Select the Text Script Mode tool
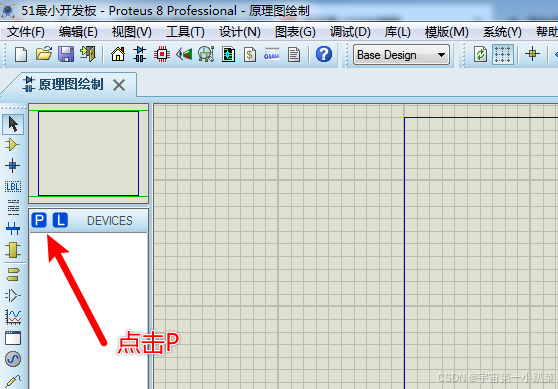The image size is (558, 389). pyautogui.click(x=13, y=207)
